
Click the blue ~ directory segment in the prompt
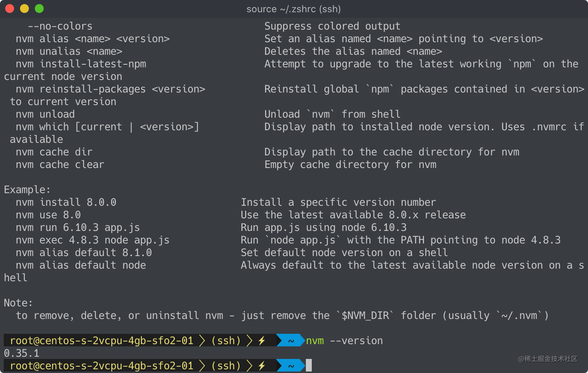click(291, 340)
